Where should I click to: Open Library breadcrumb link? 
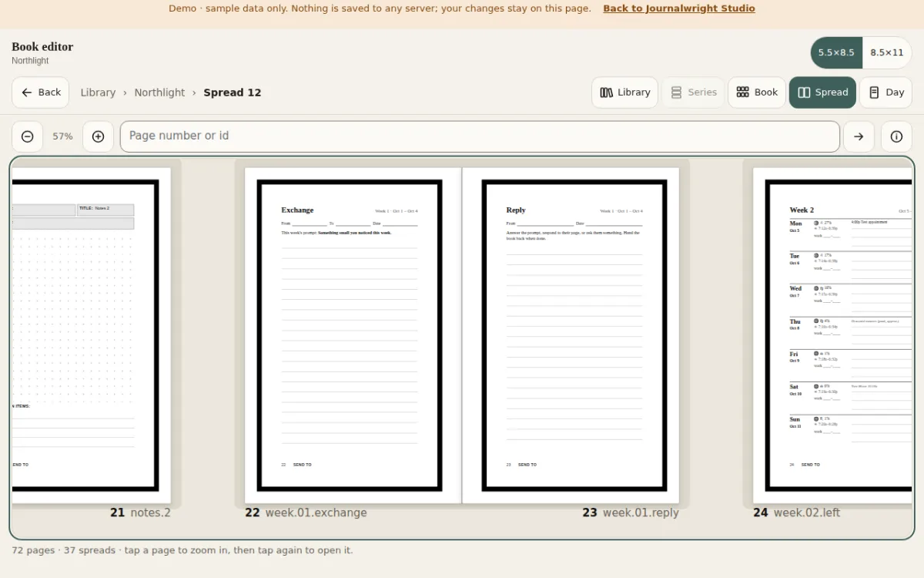click(98, 92)
